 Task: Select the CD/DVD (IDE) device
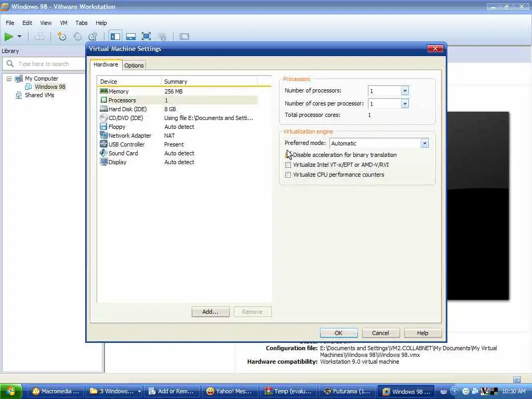(x=179, y=118)
